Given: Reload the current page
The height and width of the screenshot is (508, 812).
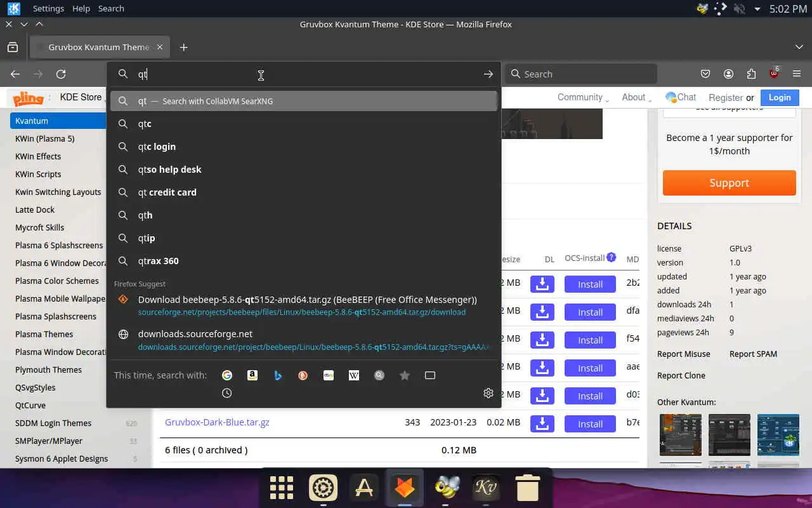Looking at the screenshot, I should (61, 74).
